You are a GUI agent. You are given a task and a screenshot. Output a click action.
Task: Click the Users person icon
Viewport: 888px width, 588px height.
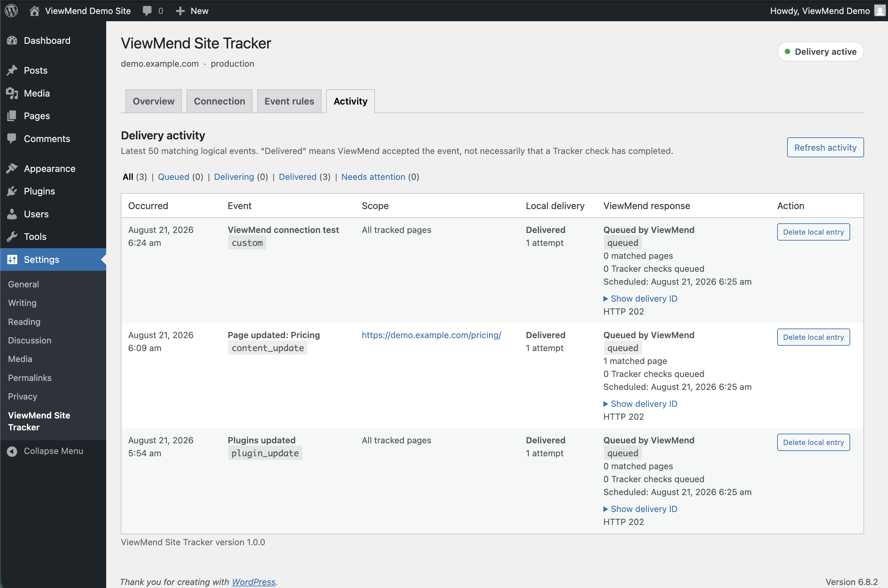[x=12, y=214]
